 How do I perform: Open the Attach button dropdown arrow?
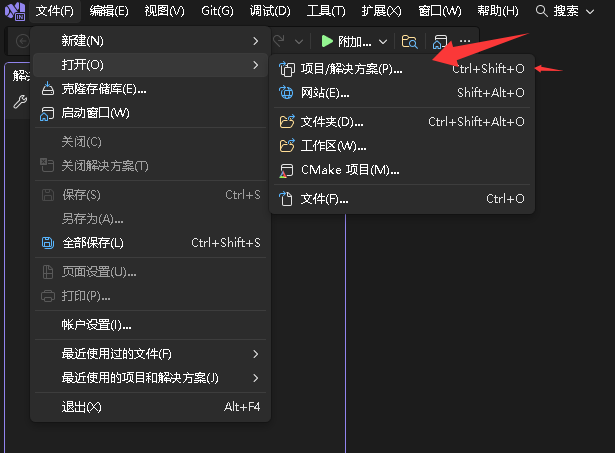(x=382, y=42)
